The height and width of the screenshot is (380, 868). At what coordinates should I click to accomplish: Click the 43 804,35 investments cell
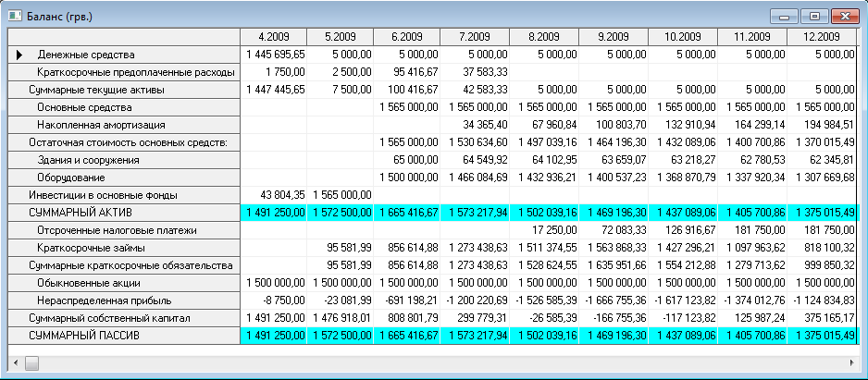tap(274, 195)
